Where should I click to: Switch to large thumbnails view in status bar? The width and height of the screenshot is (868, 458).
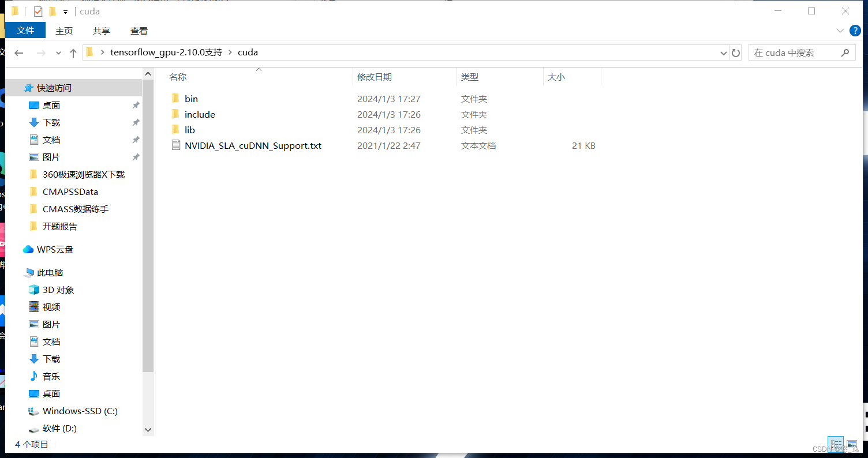852,445
